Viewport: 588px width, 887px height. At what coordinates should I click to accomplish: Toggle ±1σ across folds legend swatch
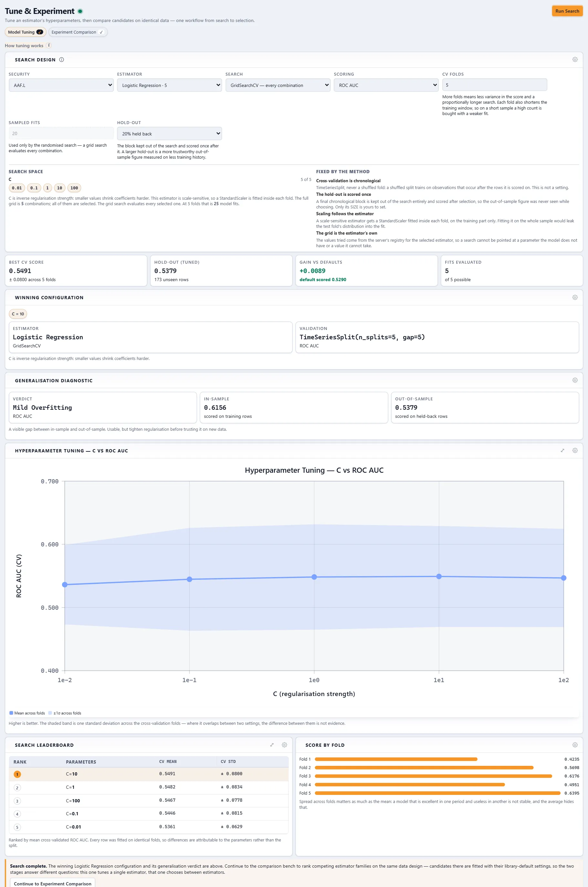50,713
